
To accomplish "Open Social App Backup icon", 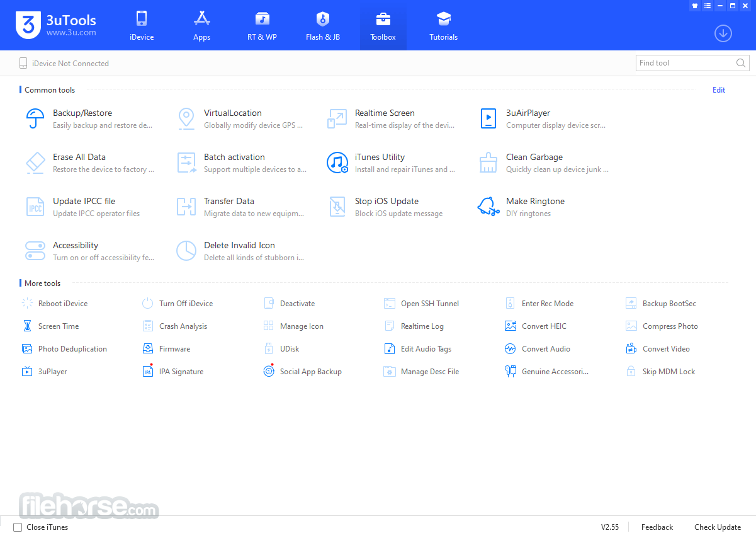I will click(x=269, y=370).
